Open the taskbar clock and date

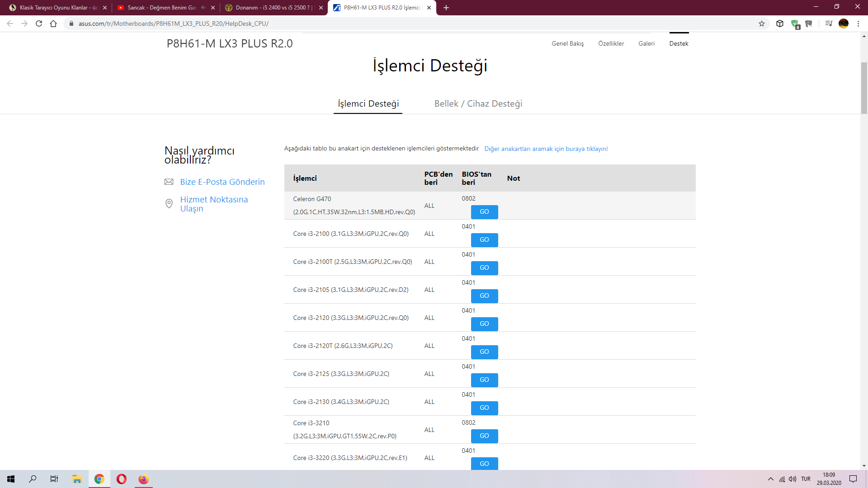tap(829, 479)
